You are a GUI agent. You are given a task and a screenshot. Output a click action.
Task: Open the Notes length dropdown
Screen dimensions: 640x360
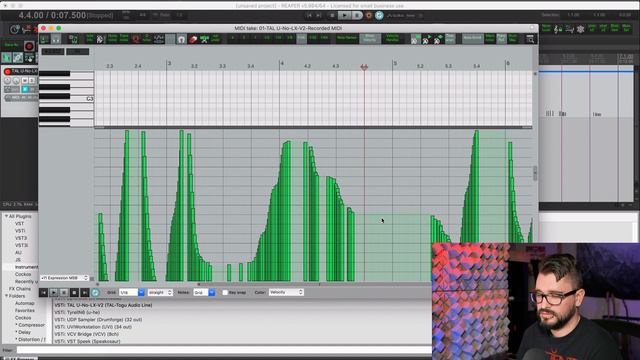204,293
